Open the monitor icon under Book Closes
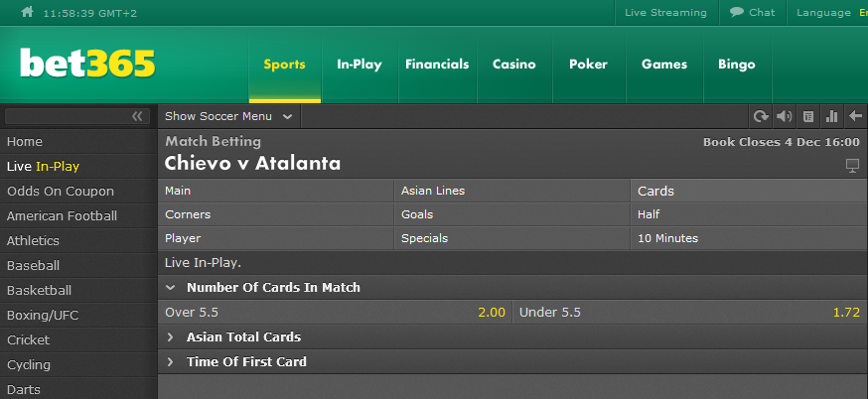 (x=852, y=165)
